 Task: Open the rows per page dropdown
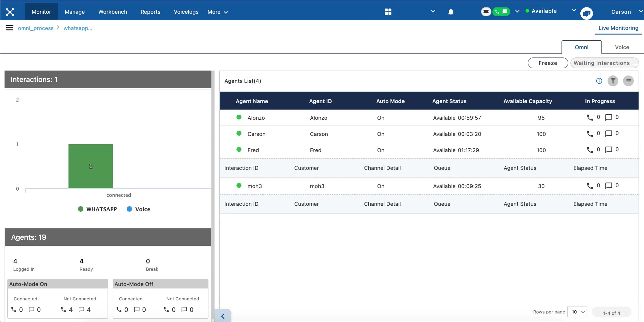tap(577, 312)
